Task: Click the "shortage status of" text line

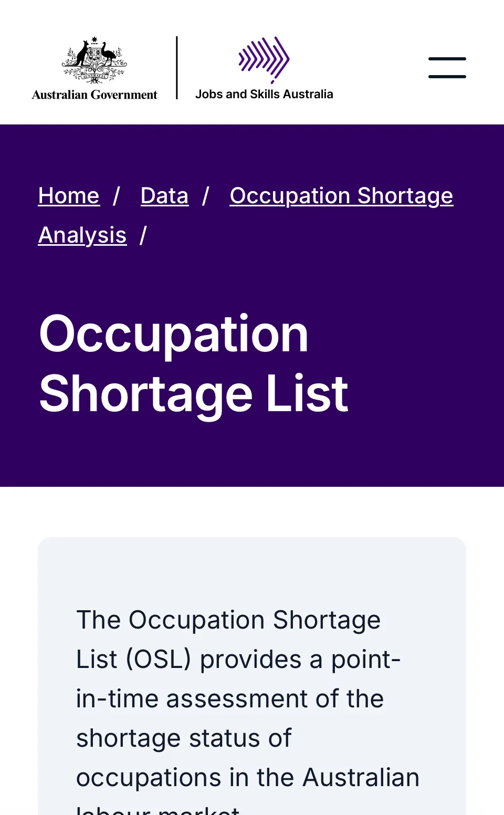Action: (x=184, y=738)
